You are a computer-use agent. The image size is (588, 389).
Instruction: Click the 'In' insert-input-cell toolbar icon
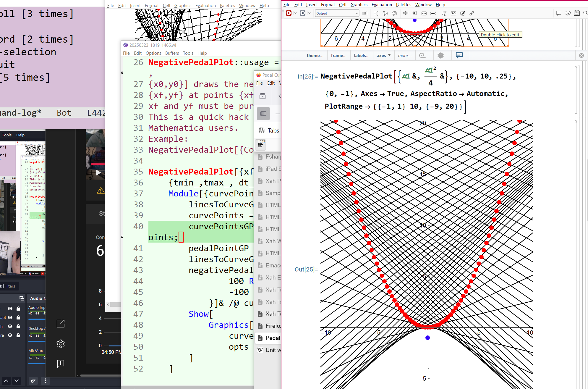pyautogui.click(x=385, y=13)
